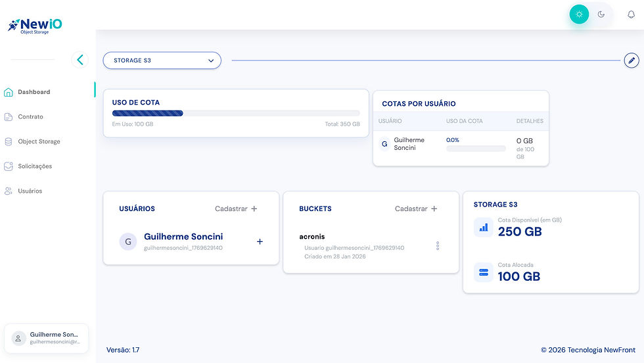Switch to light mode sun toggle
644x363 pixels.
point(579,14)
